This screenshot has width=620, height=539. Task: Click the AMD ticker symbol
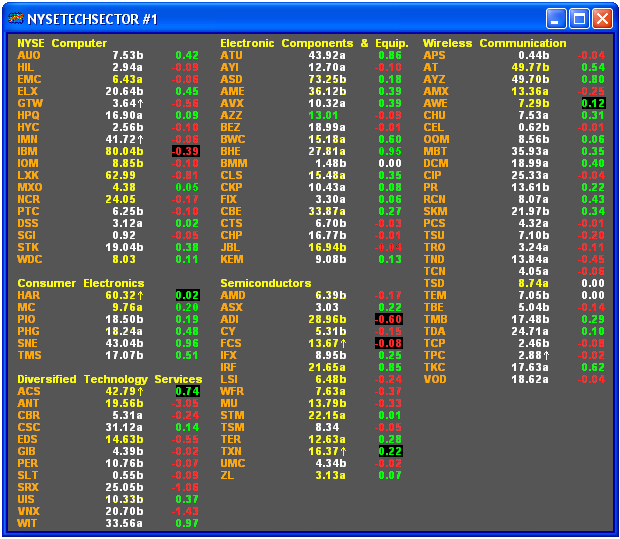(x=233, y=295)
